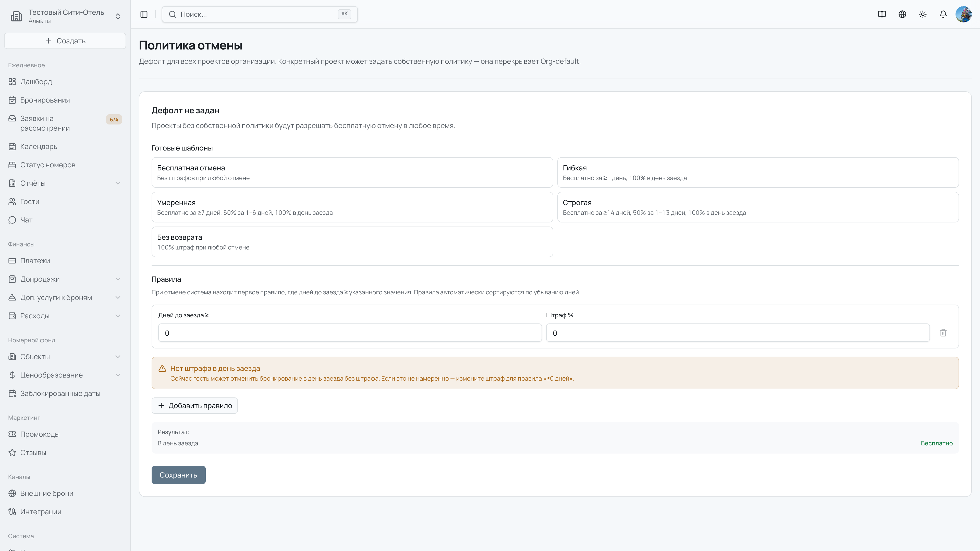
Task: Click the Чат bubble icon
Action: point(12,220)
